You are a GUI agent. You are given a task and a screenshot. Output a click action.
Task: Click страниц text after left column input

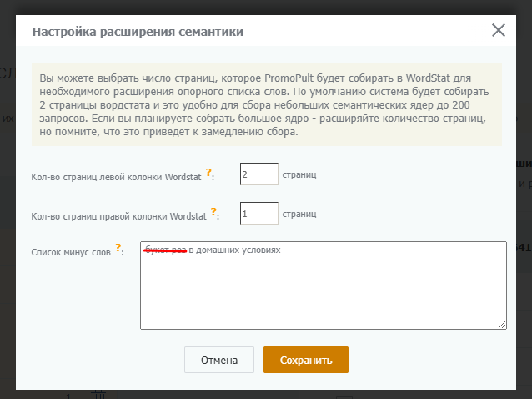pyautogui.click(x=299, y=174)
